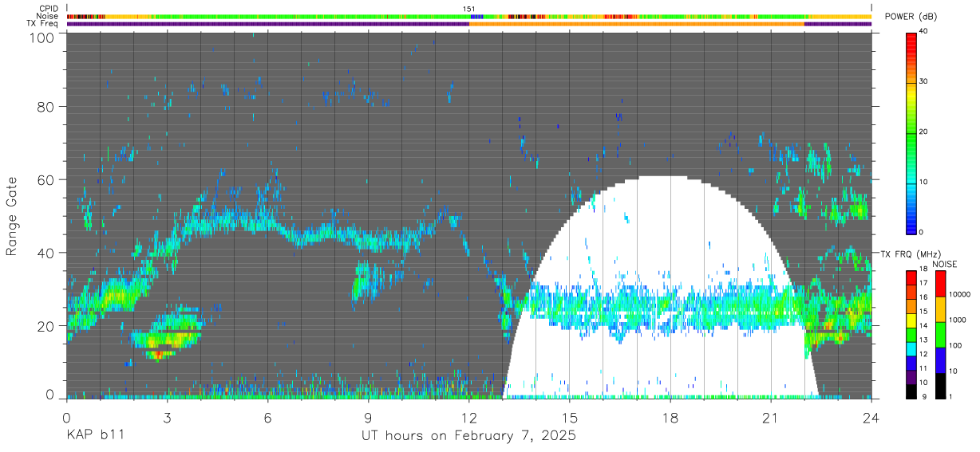
Task: Click the 13 MHz frequency legend label
Action: click(x=923, y=340)
